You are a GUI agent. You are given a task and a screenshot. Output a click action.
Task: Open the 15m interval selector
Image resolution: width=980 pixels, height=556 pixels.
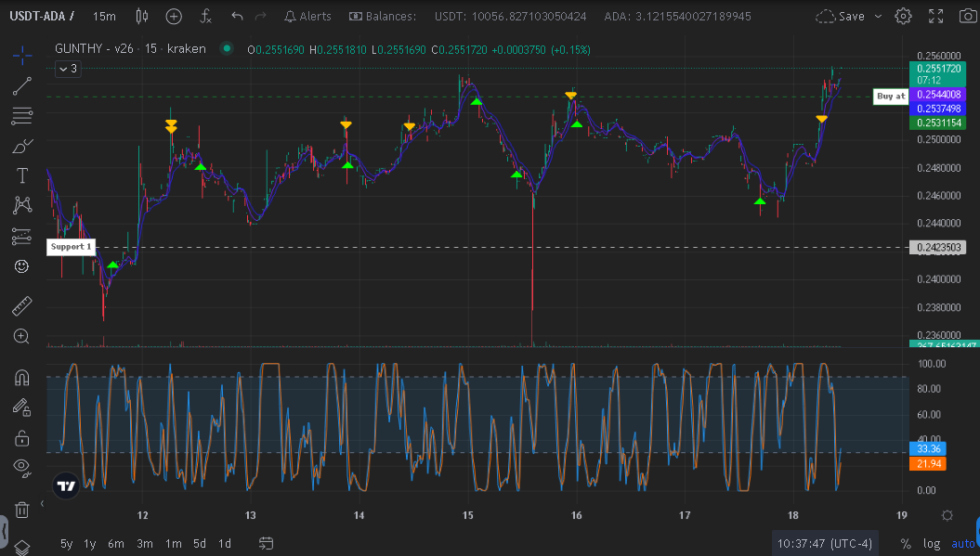105,16
